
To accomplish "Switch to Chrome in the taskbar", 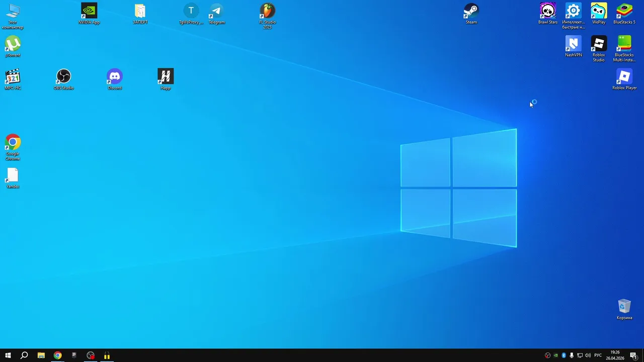I will pyautogui.click(x=58, y=355).
